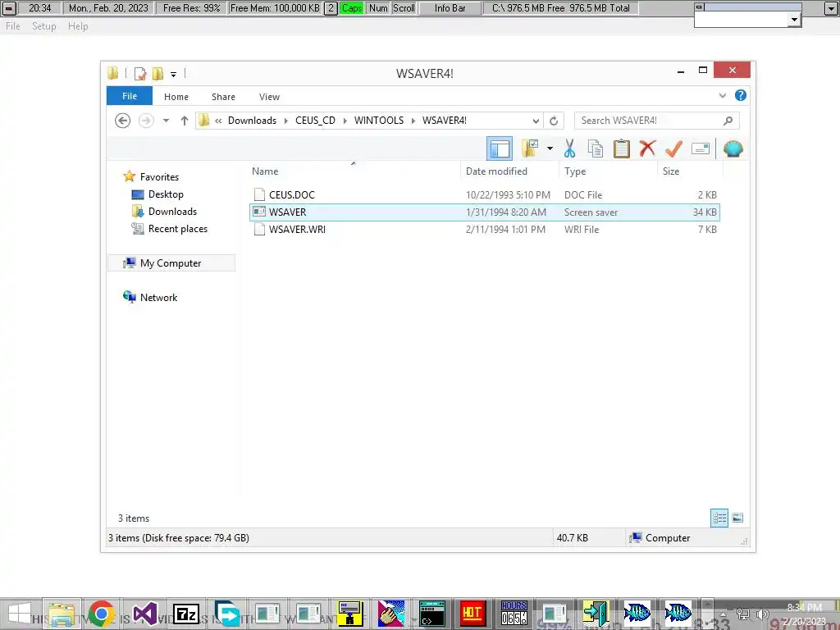
Task: Open Classic Shell settings shell icon
Action: point(733,148)
